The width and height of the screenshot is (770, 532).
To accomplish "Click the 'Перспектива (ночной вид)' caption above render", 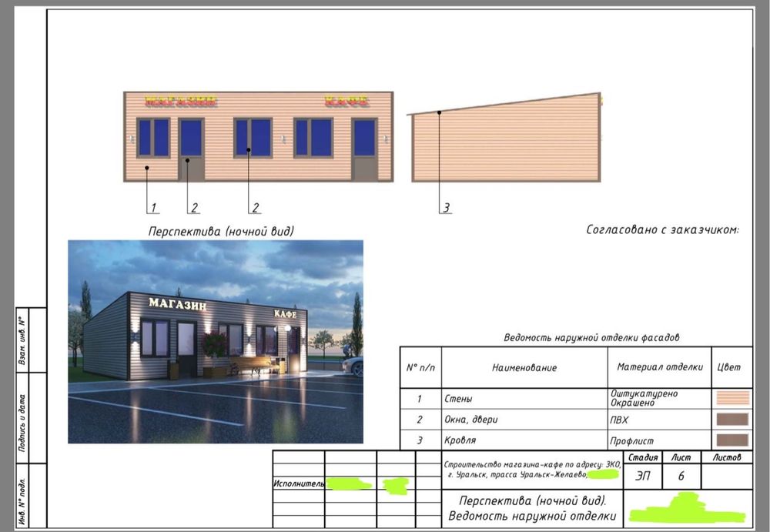I will click(221, 231).
